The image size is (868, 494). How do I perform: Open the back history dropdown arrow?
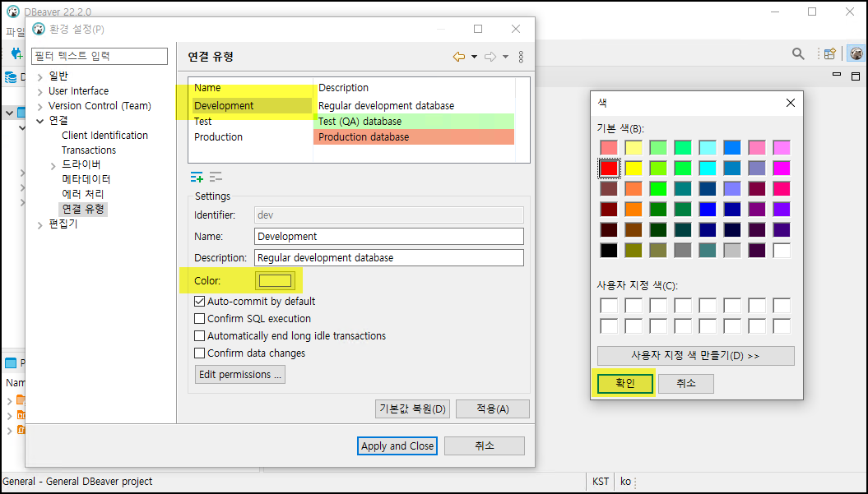(x=475, y=57)
